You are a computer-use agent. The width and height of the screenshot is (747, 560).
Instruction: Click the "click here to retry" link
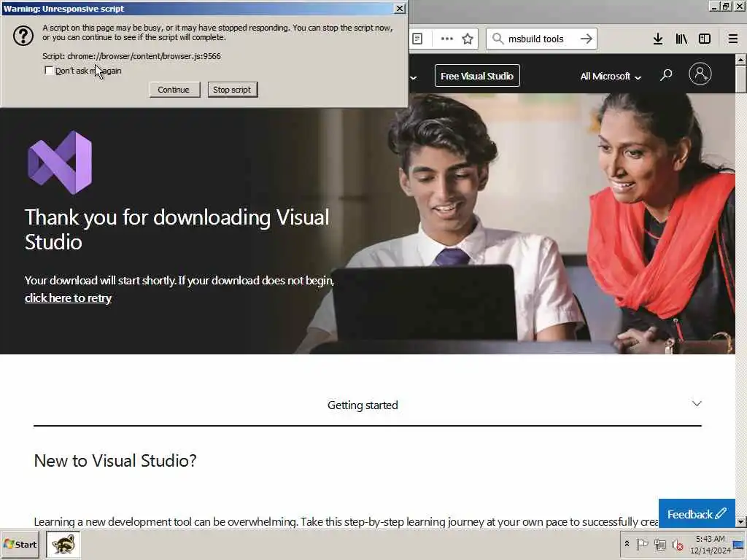click(x=68, y=298)
